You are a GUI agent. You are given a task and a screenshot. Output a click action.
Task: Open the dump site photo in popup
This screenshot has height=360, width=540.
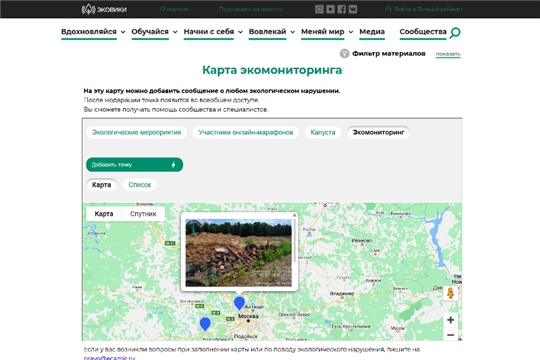click(x=238, y=253)
